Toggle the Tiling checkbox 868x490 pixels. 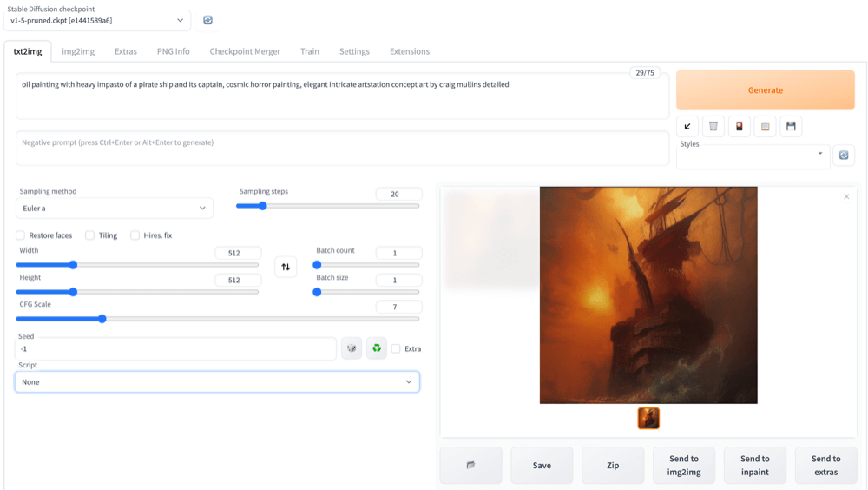[89, 235]
